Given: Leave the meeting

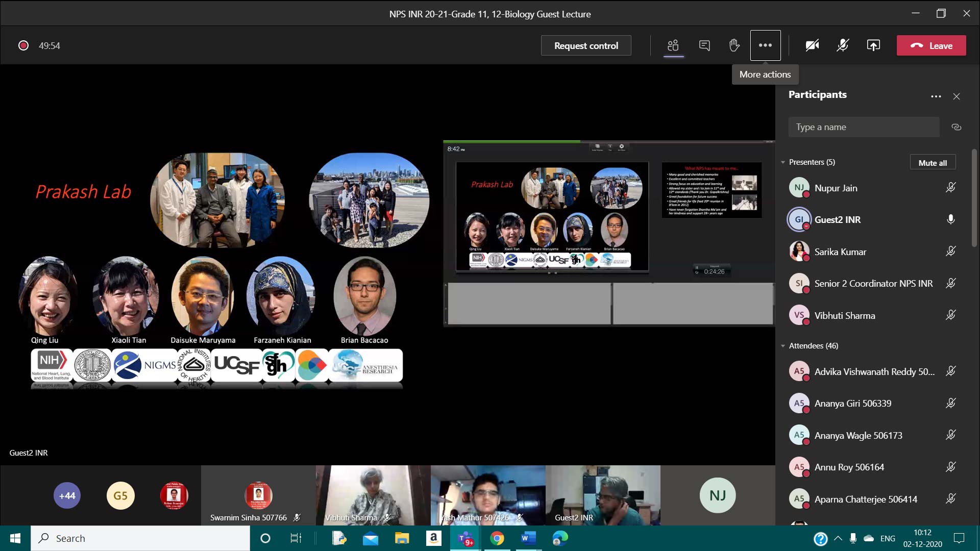Looking at the screenshot, I should (x=931, y=45).
